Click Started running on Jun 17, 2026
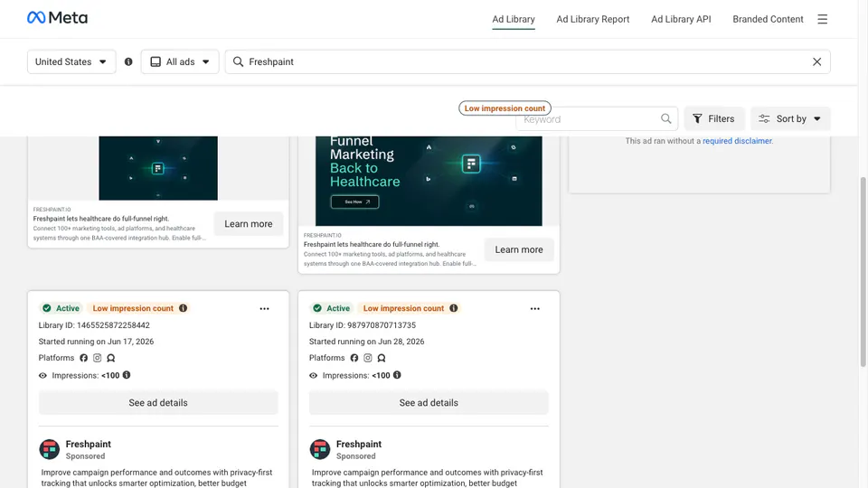The height and width of the screenshot is (488, 868). (97, 342)
